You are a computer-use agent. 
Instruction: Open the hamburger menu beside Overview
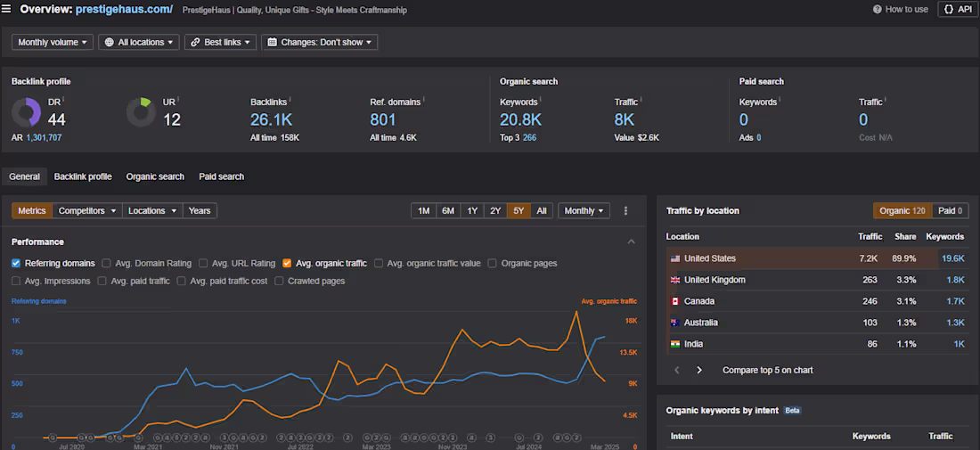[x=8, y=9]
